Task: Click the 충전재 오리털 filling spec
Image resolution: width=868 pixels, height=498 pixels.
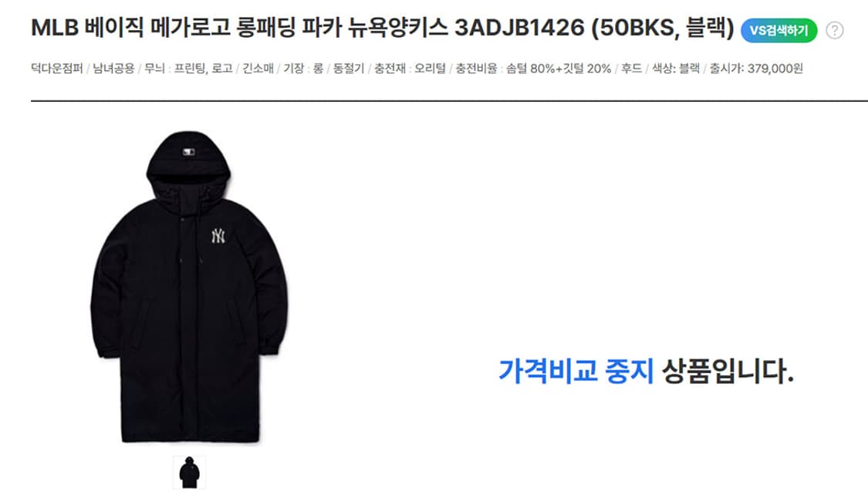Action: click(410, 69)
